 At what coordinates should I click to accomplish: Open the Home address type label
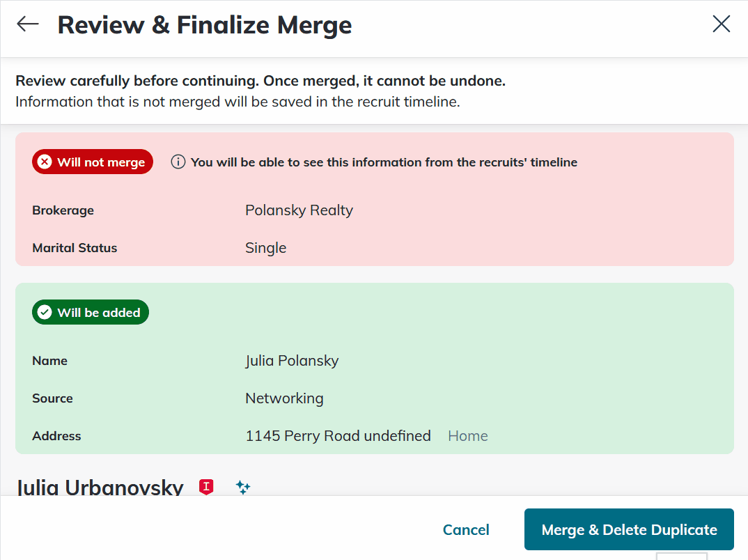point(467,435)
